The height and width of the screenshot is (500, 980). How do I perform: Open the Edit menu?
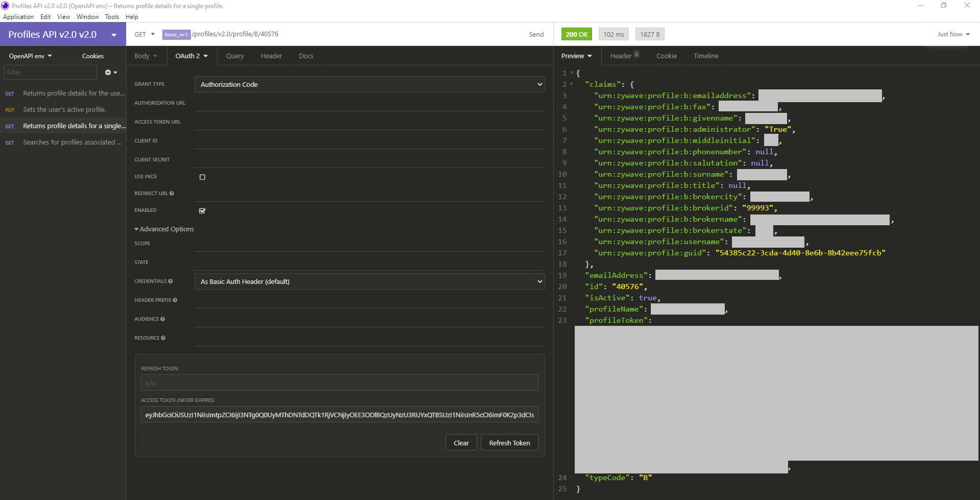45,17
